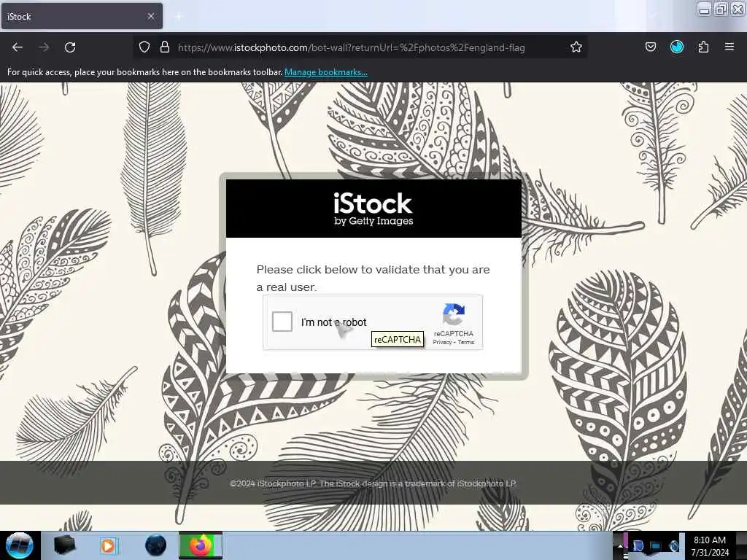Bookmark this page with the star icon
Viewport: 747px width, 560px height.
click(x=576, y=47)
